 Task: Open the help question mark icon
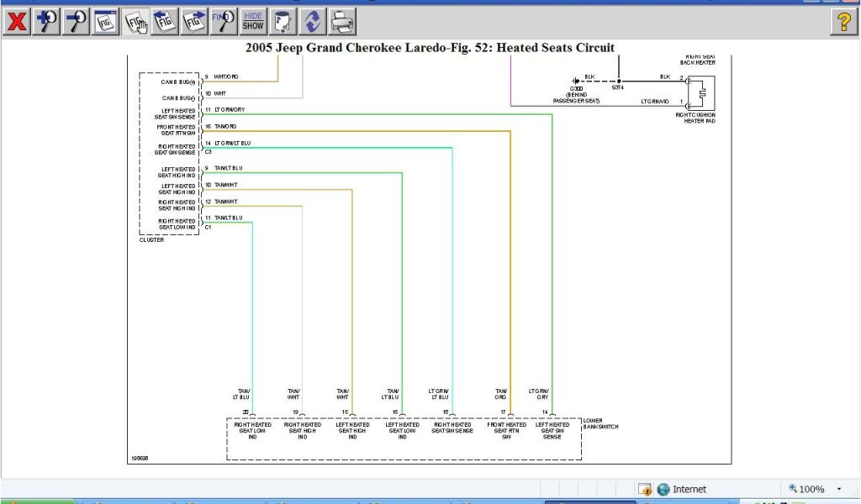tap(843, 22)
